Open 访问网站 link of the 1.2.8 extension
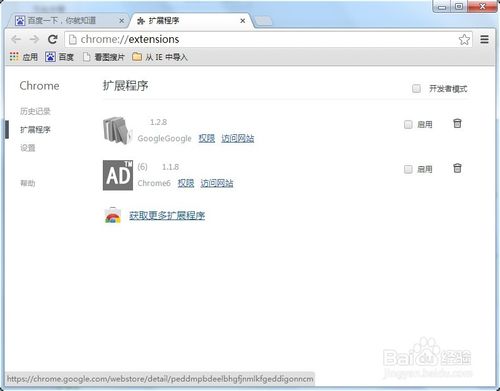 pyautogui.click(x=238, y=138)
